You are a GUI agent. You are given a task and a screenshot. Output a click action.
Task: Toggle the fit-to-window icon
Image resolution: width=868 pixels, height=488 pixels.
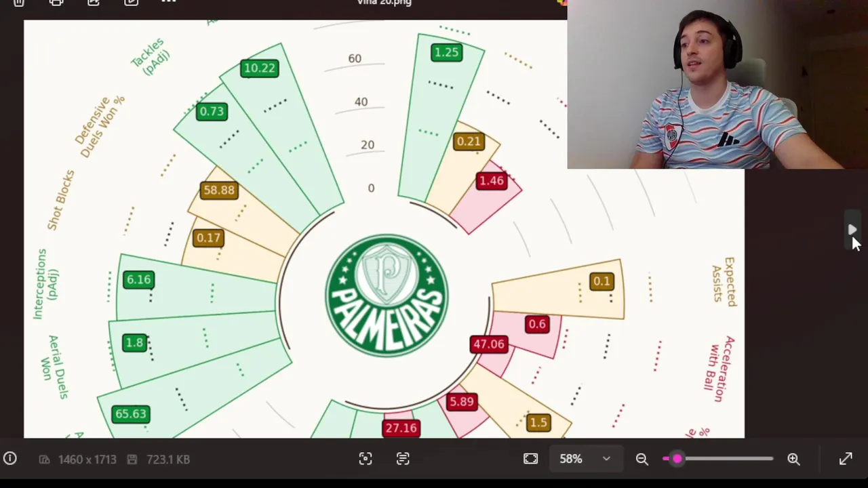[530, 459]
